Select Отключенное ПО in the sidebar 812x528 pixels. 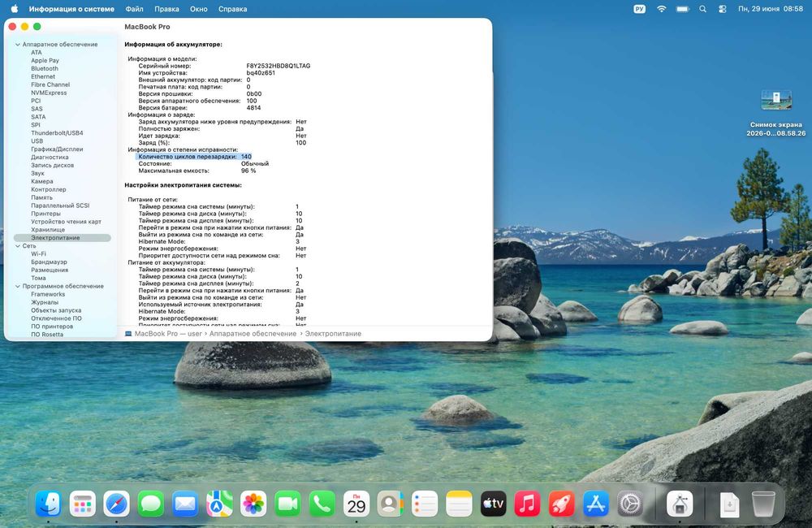pyautogui.click(x=56, y=318)
